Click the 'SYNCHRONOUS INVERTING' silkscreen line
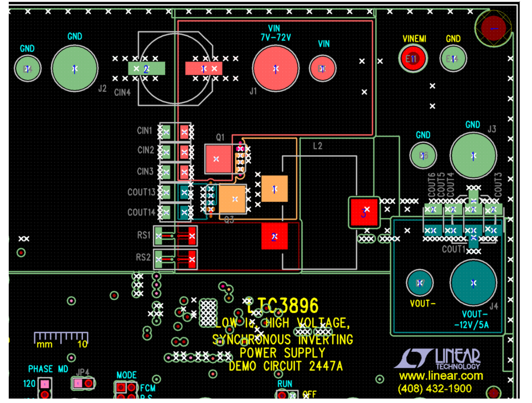The image size is (532, 403). coord(283,340)
